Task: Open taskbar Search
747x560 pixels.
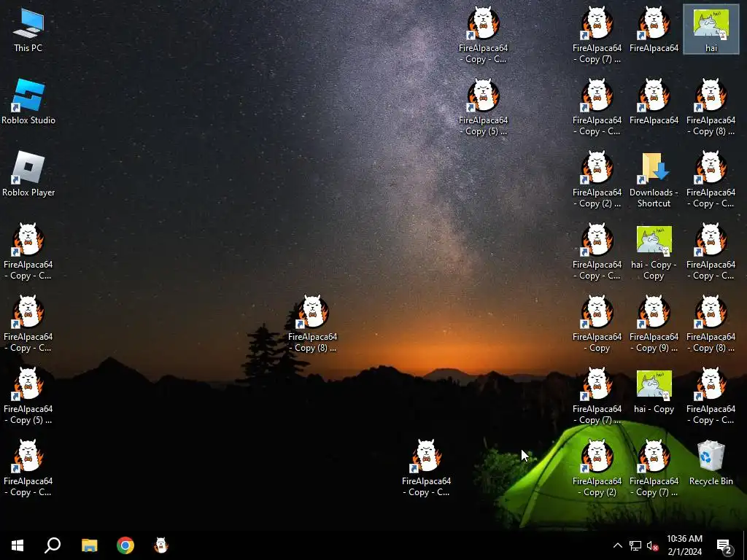Action: (x=53, y=545)
